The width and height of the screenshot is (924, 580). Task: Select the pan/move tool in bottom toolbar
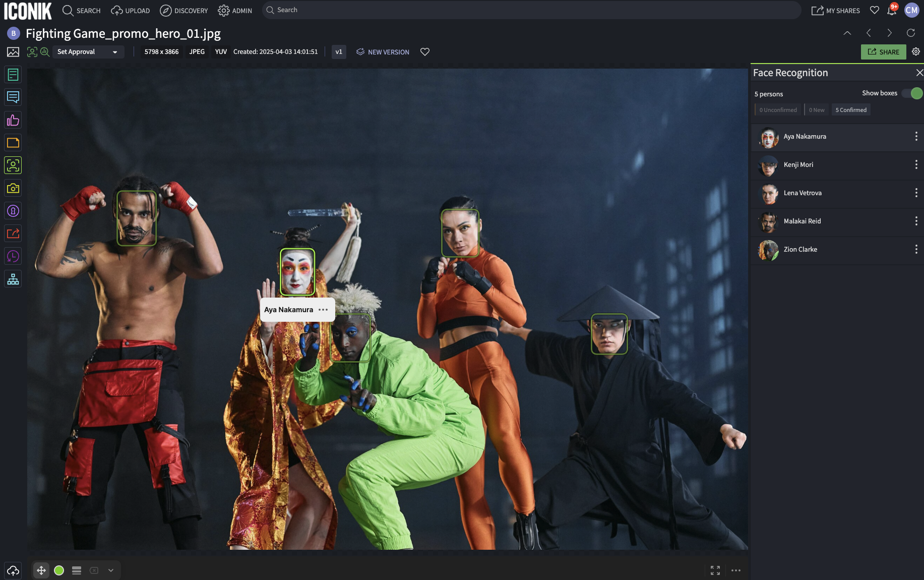[x=41, y=570]
